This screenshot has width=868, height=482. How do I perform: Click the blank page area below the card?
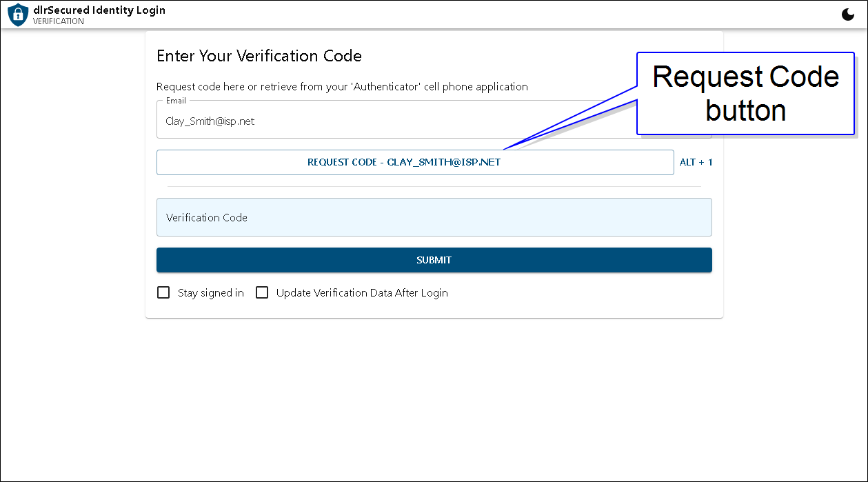(x=434, y=400)
